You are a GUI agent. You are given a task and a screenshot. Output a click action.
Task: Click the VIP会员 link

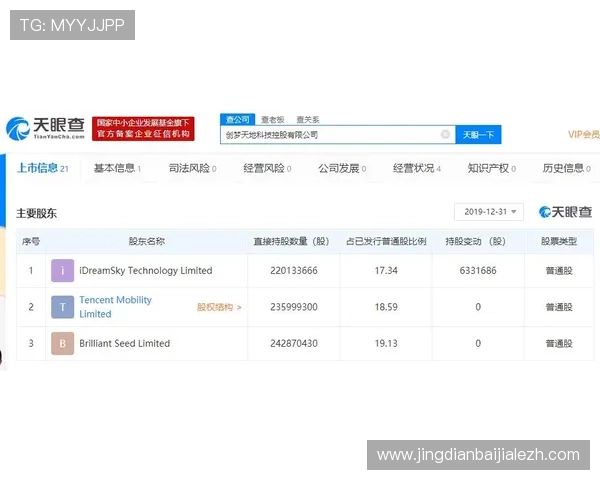(x=584, y=134)
